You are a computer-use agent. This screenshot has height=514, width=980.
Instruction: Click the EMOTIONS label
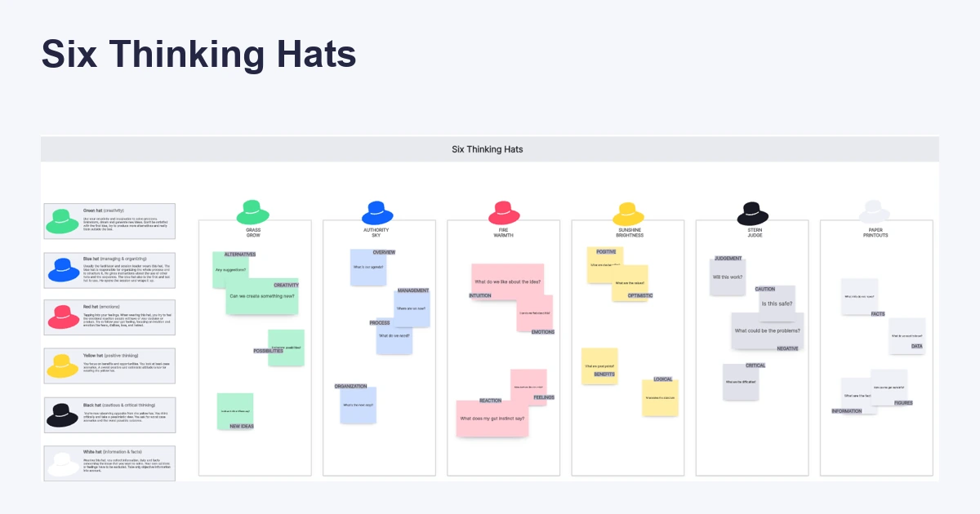[x=543, y=332]
